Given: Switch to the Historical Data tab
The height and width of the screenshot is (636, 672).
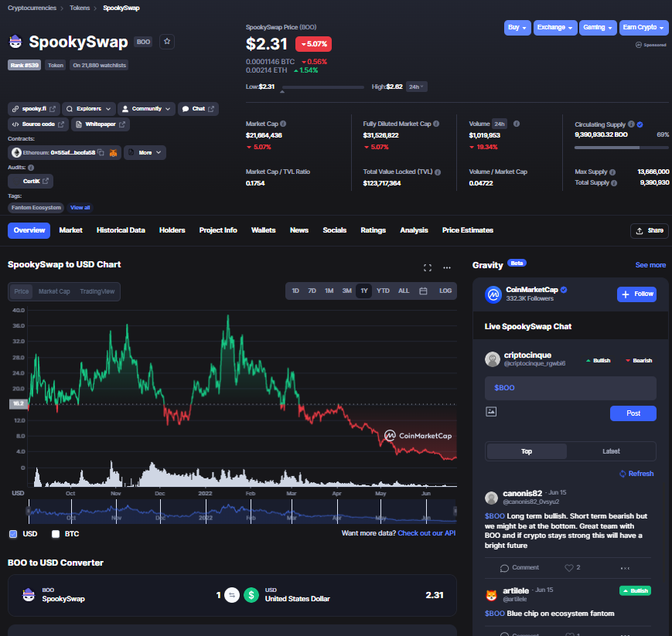Looking at the screenshot, I should (x=121, y=230).
